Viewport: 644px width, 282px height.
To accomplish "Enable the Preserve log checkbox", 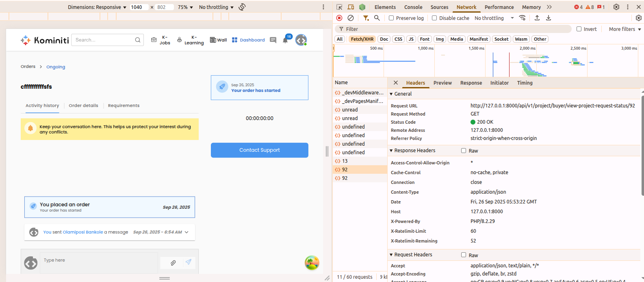I will pyautogui.click(x=391, y=18).
